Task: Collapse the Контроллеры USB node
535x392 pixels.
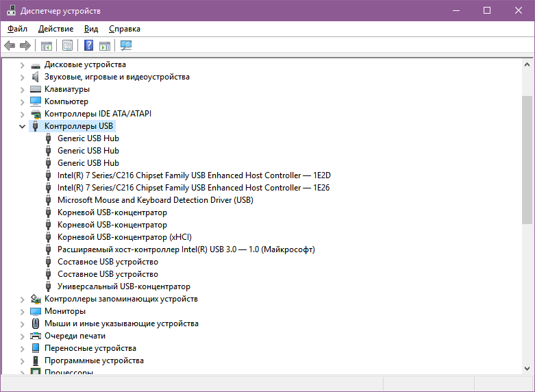Action: click(22, 126)
